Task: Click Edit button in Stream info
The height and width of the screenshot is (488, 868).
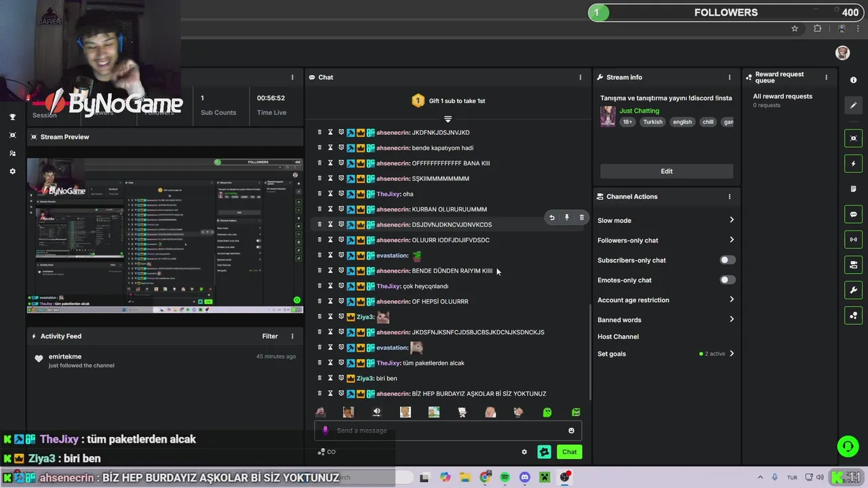Action: tap(667, 171)
